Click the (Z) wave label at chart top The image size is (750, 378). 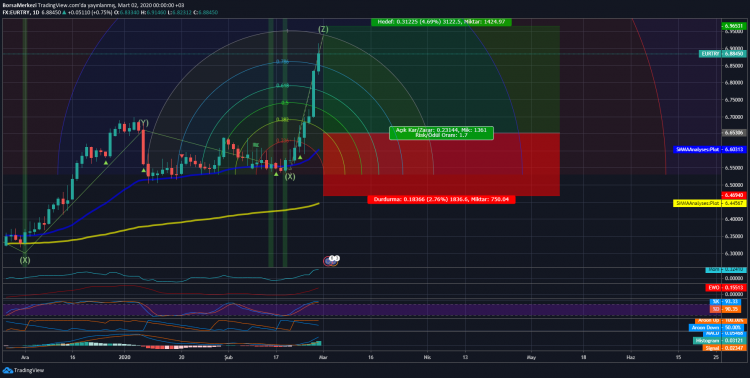pyautogui.click(x=323, y=30)
